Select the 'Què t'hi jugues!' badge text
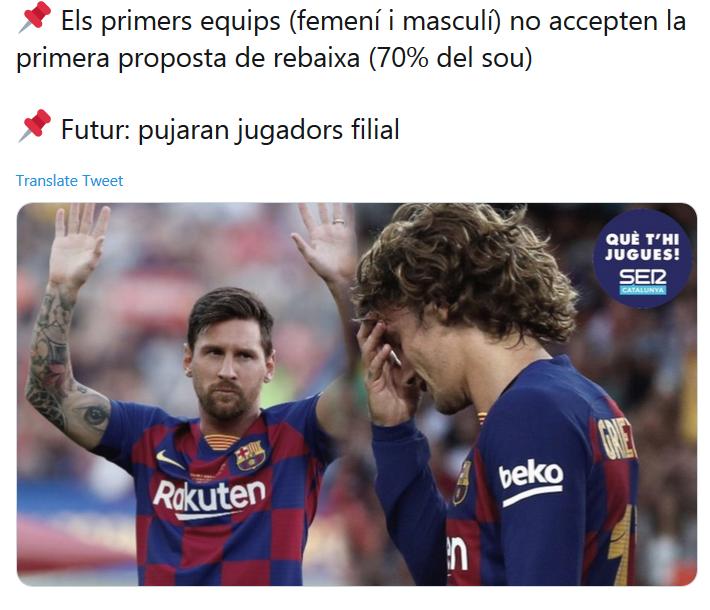The image size is (710, 610). [643, 247]
